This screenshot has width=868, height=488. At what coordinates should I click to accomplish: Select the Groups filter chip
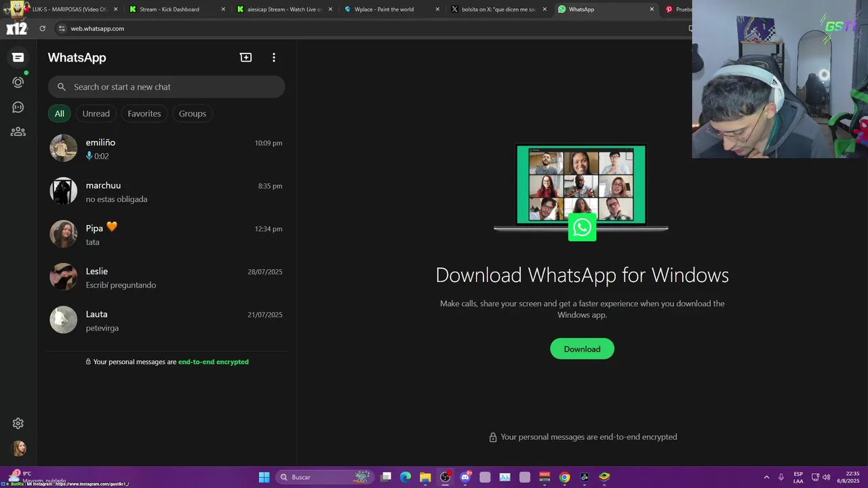193,113
